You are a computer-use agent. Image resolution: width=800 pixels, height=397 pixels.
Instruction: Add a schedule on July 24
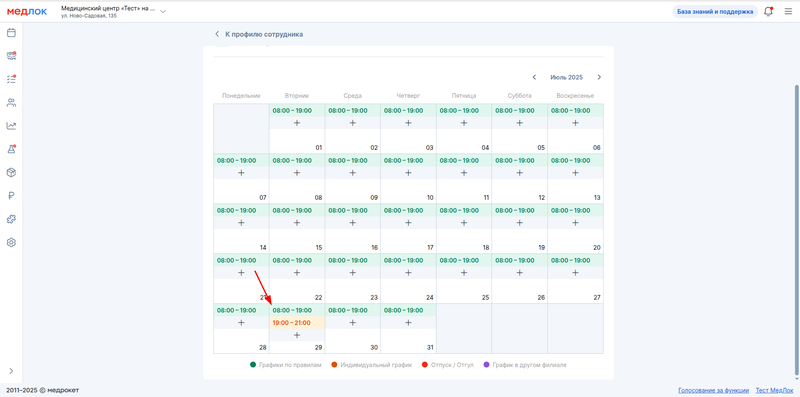408,273
